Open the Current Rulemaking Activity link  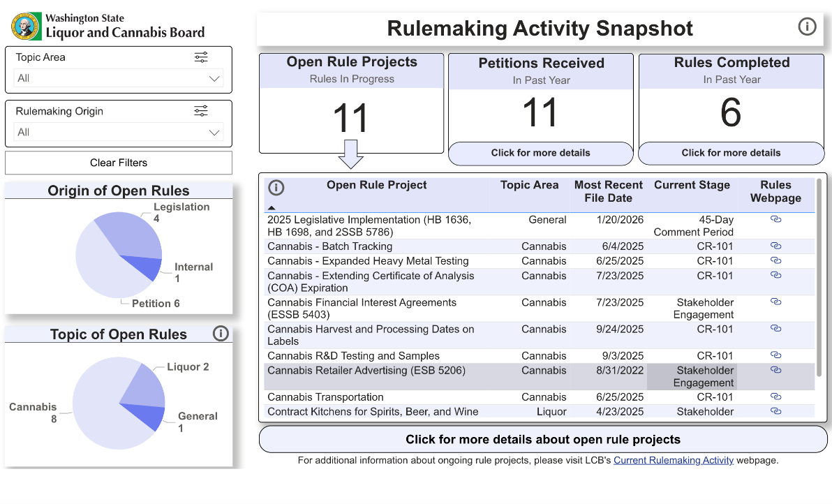(673, 460)
